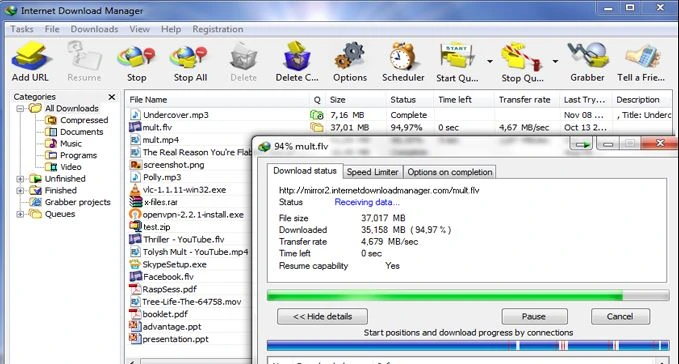The height and width of the screenshot is (364, 679).
Task: Select the Video category
Action: click(71, 167)
